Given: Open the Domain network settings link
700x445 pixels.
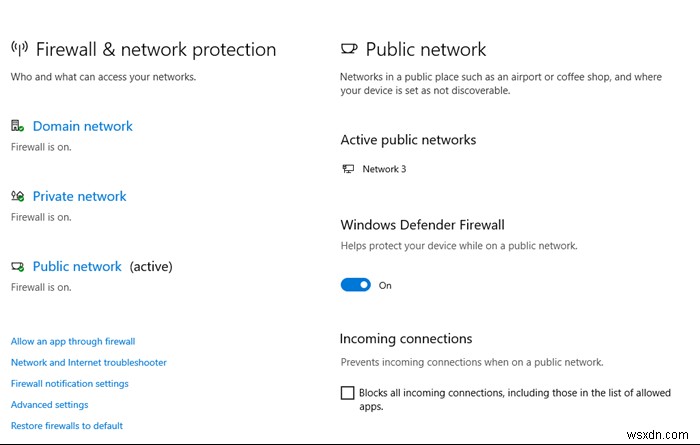Looking at the screenshot, I should click(x=82, y=126).
